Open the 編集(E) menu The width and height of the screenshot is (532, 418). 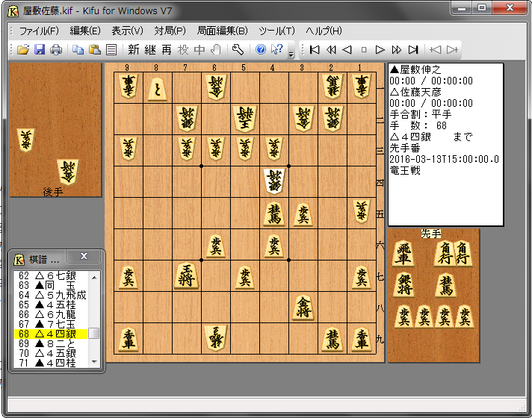(85, 31)
